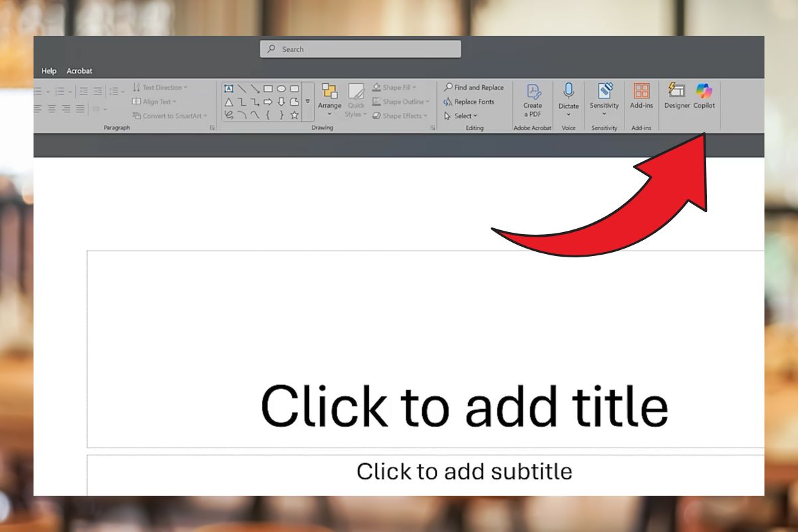This screenshot has height=532, width=798.
Task: Pick the Line Arrow shape
Action: 255,88
